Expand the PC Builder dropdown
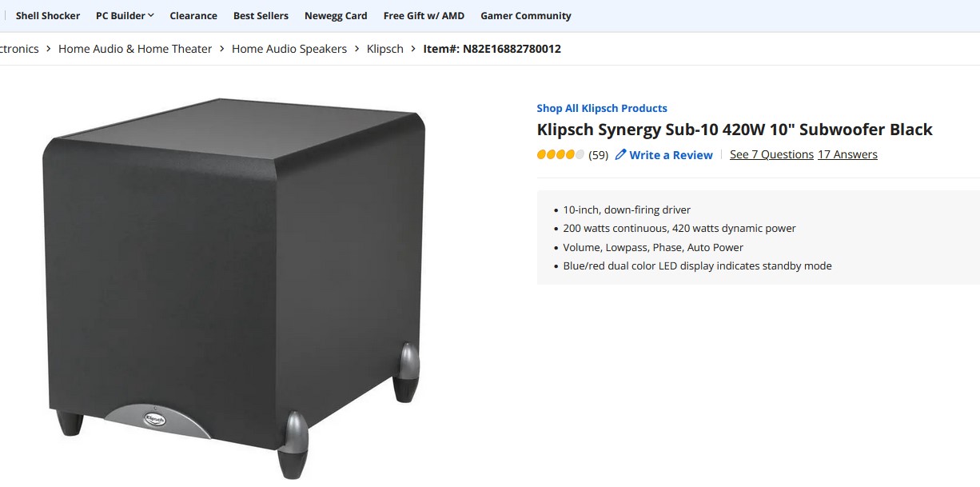The image size is (980, 487). [125, 16]
